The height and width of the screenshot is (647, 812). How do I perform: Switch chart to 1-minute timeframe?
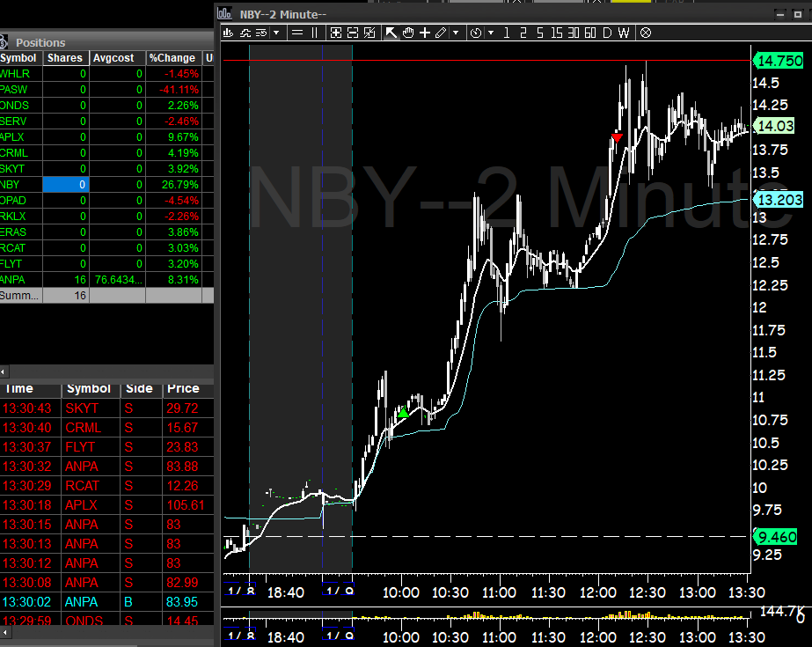(x=506, y=33)
